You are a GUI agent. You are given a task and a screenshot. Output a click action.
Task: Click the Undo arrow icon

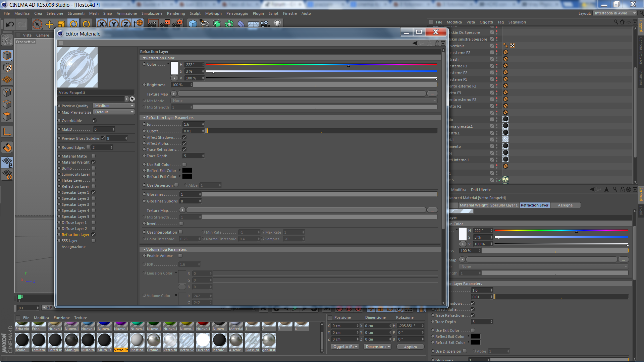click(10, 24)
